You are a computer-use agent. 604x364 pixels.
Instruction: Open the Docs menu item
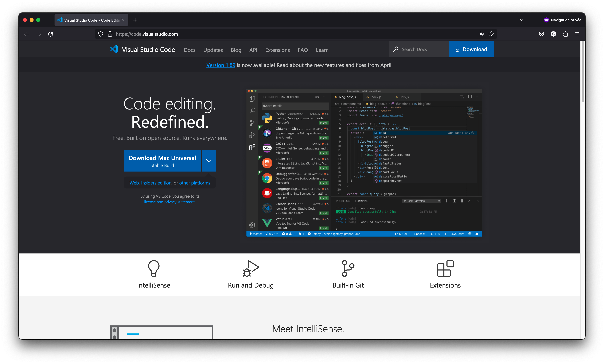[189, 50]
